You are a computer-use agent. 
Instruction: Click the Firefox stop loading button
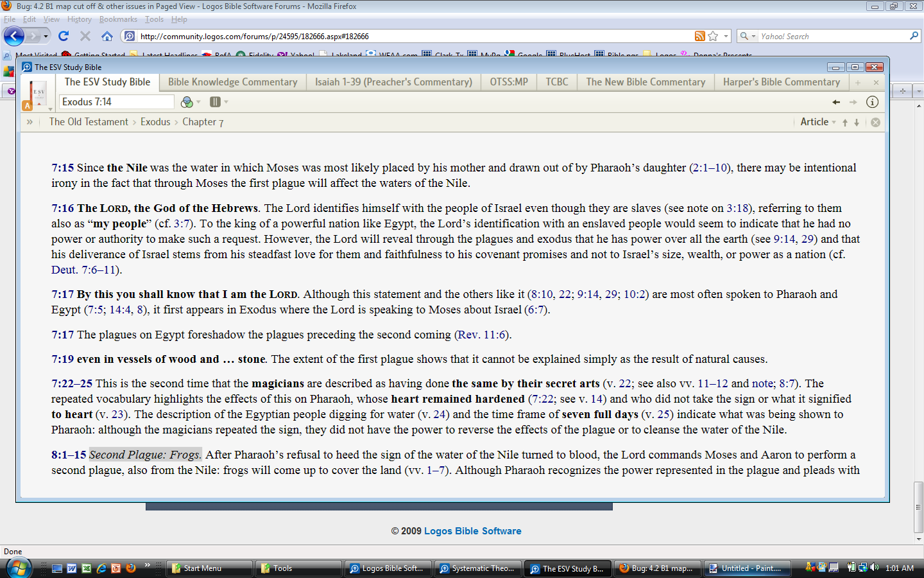tap(85, 36)
